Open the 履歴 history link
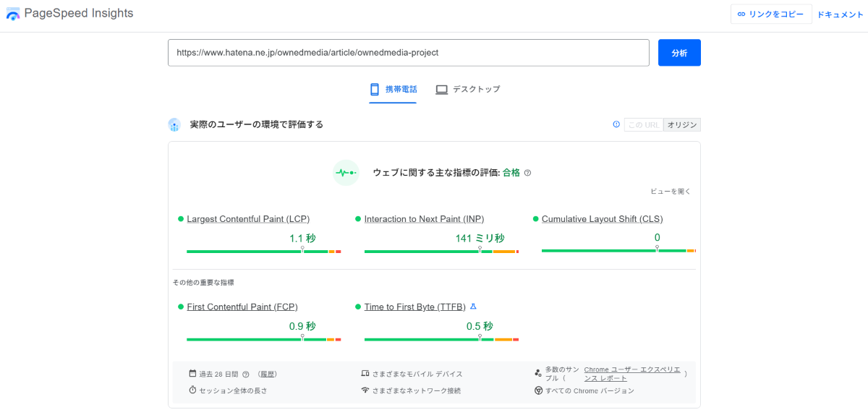Image resolution: width=868 pixels, height=415 pixels. click(268, 374)
